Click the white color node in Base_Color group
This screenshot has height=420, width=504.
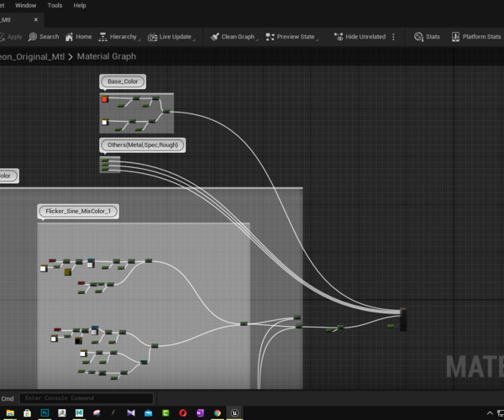click(x=104, y=122)
